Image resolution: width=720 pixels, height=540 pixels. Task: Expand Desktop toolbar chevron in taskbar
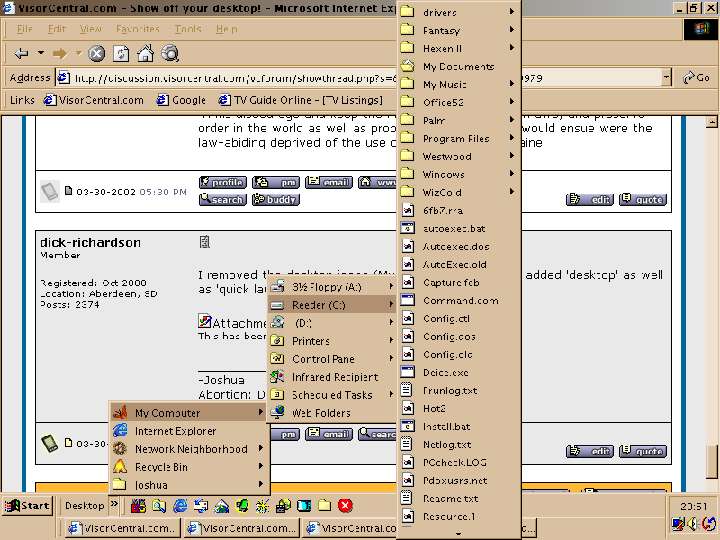[114, 505]
